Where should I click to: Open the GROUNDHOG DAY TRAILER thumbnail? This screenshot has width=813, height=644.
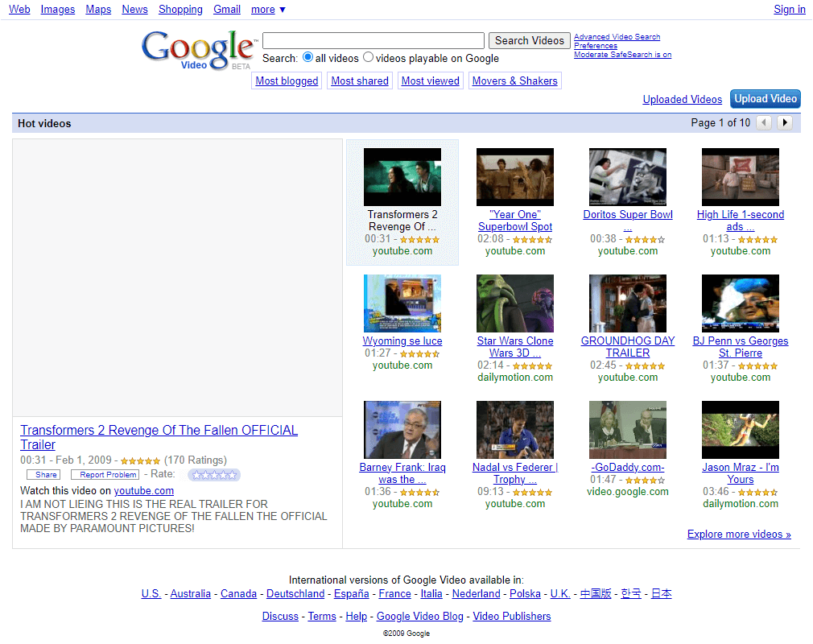coord(628,303)
